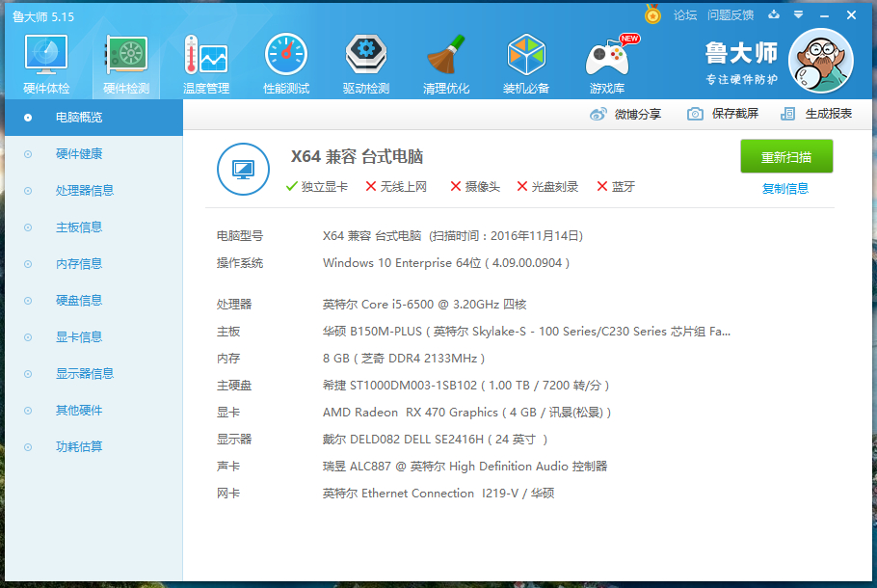This screenshot has height=588, width=877.
Task: Open the 硬件体检 hardware checkup icon
Action: point(46,64)
